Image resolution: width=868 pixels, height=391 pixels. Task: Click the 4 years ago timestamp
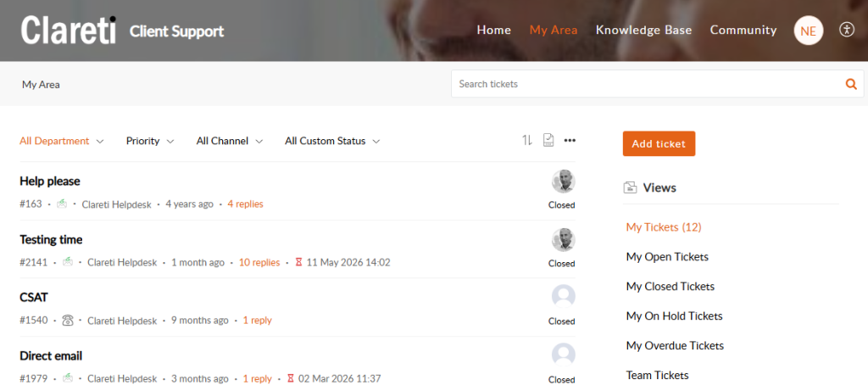[x=189, y=204]
